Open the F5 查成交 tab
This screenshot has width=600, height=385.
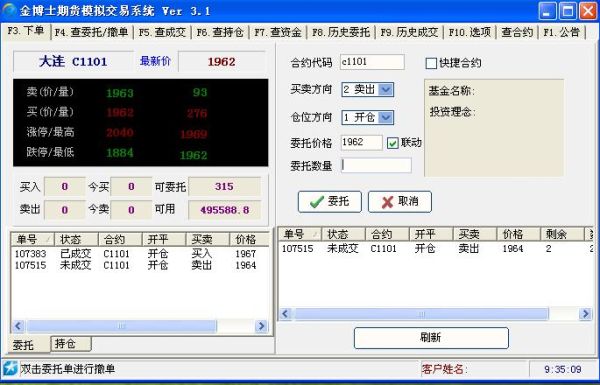pyautogui.click(x=162, y=32)
